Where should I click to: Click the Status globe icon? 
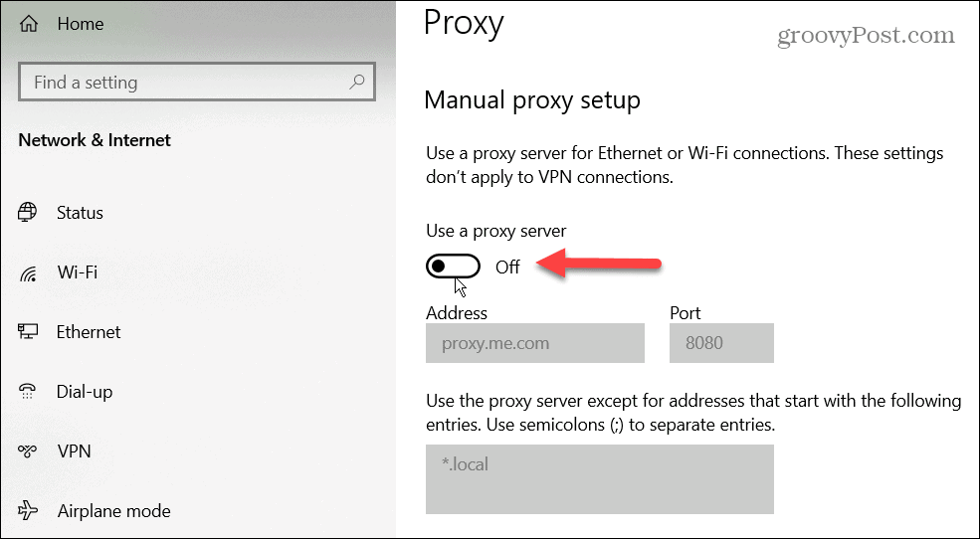pyautogui.click(x=28, y=213)
